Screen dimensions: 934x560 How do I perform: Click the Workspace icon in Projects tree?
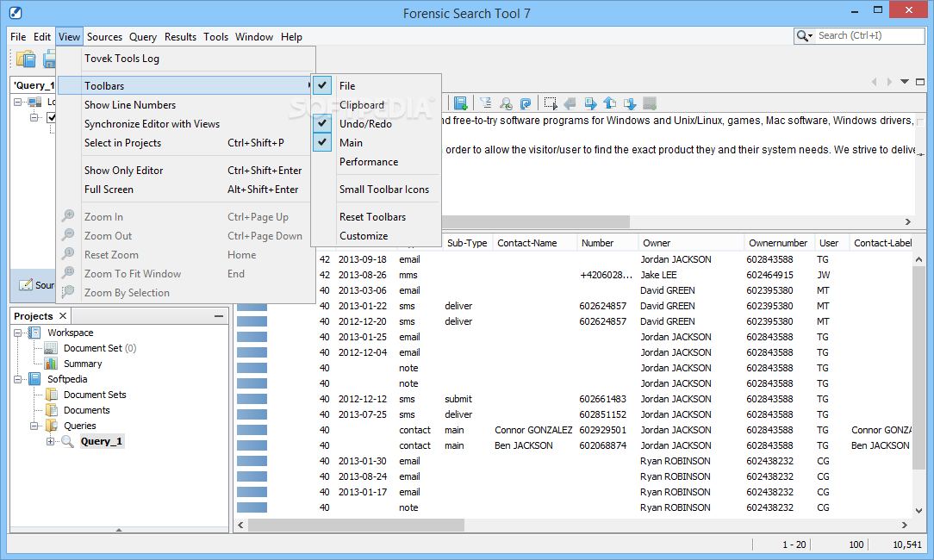[35, 333]
